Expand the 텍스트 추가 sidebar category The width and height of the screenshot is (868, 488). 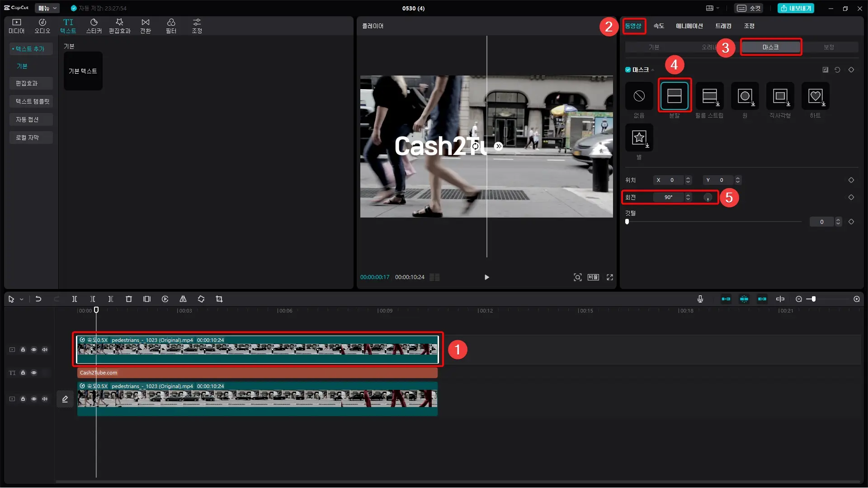pyautogui.click(x=31, y=49)
